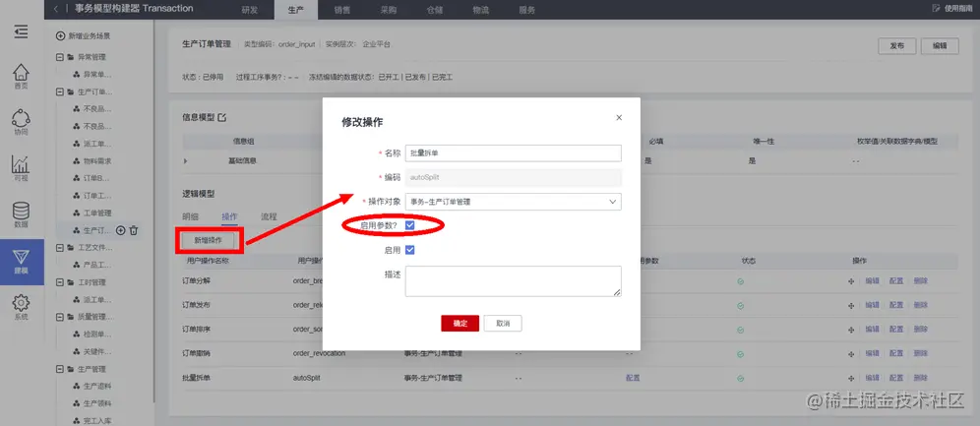Click green status icon in 批量拆单 row
This screenshot has height=426, width=980.
(x=740, y=378)
